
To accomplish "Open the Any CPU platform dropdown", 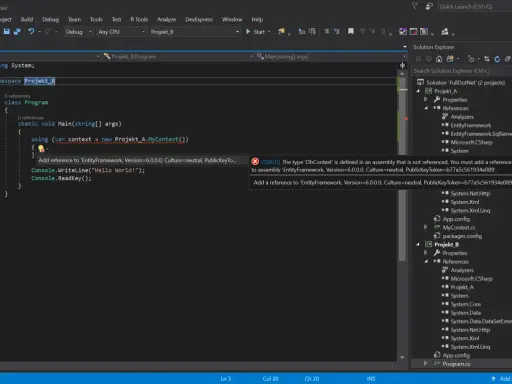I will tap(121, 32).
